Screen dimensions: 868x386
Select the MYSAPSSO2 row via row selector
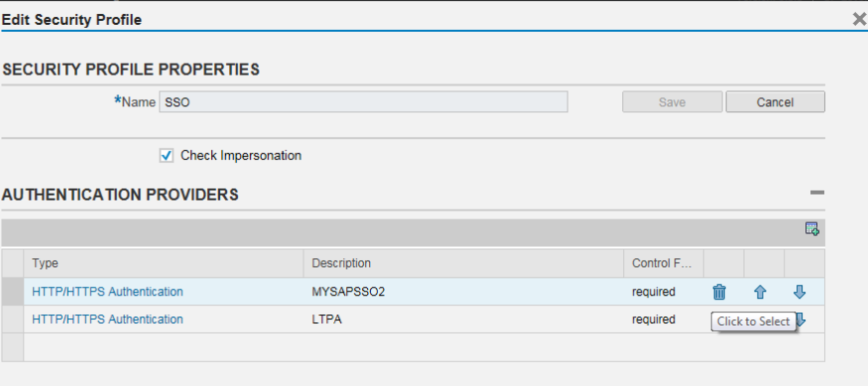point(12,292)
